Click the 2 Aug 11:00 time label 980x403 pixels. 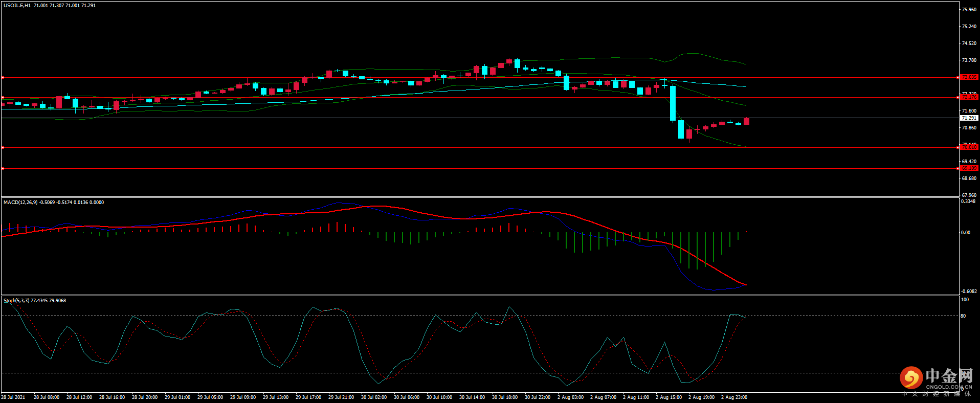click(636, 397)
